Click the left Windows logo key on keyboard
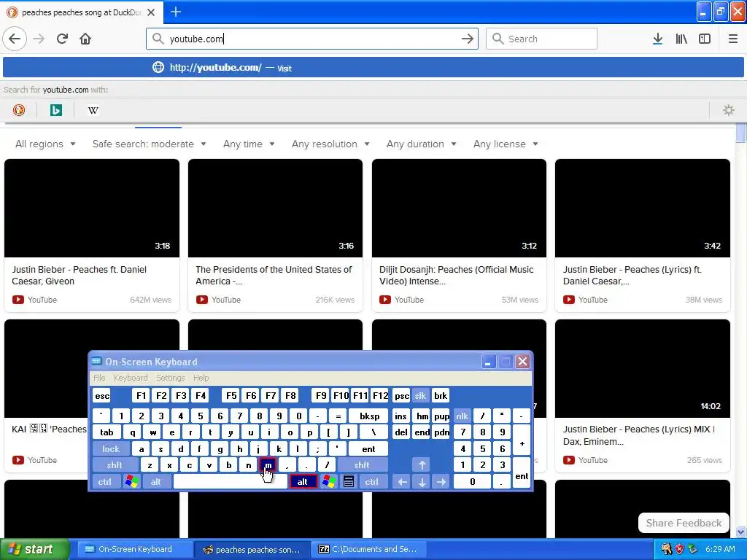747x560 pixels. tap(131, 482)
